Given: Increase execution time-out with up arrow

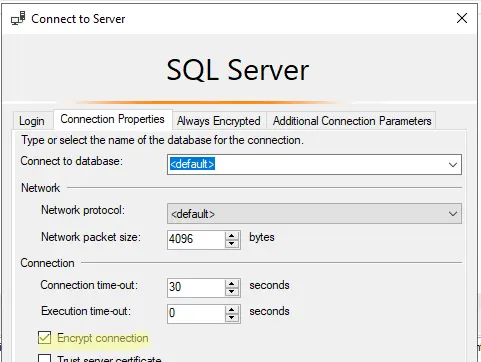Looking at the screenshot, I should tap(232, 310).
